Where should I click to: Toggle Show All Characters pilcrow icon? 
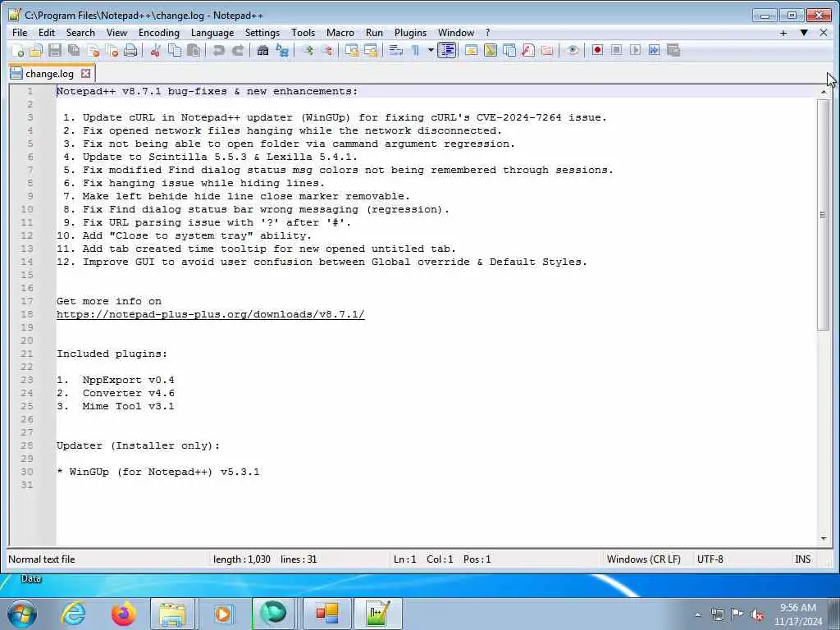415,50
